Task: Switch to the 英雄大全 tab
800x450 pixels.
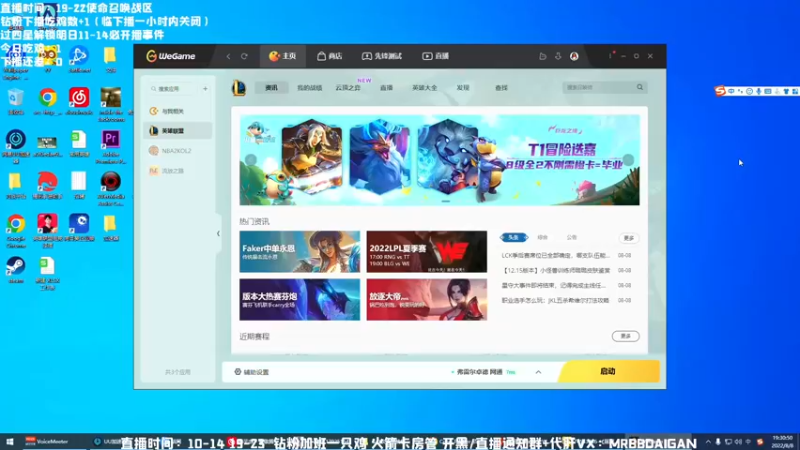Action: (424, 88)
